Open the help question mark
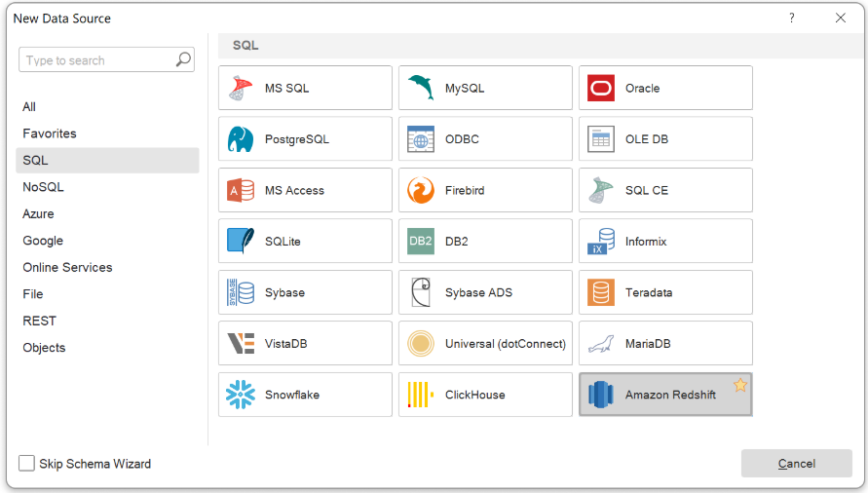 [792, 18]
